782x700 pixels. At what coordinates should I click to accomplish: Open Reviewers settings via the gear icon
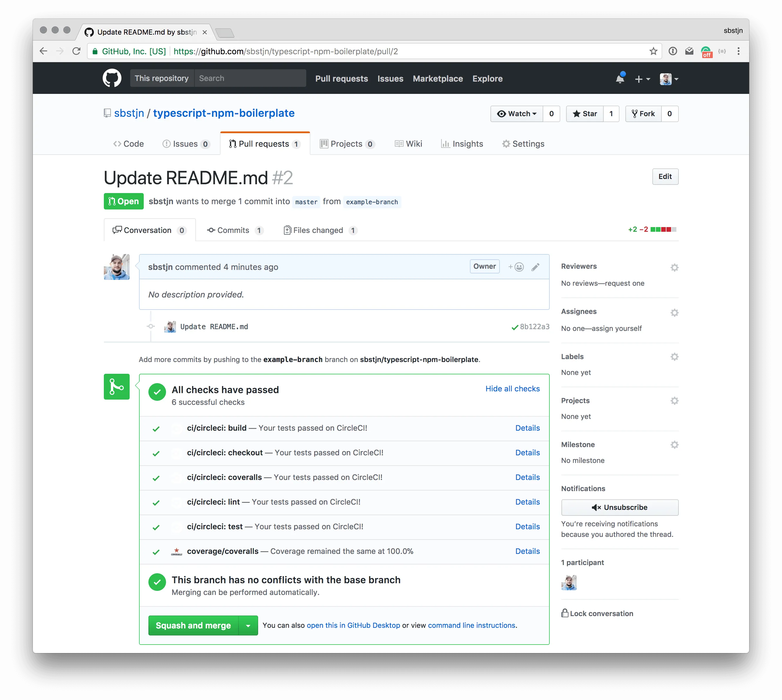tap(674, 267)
